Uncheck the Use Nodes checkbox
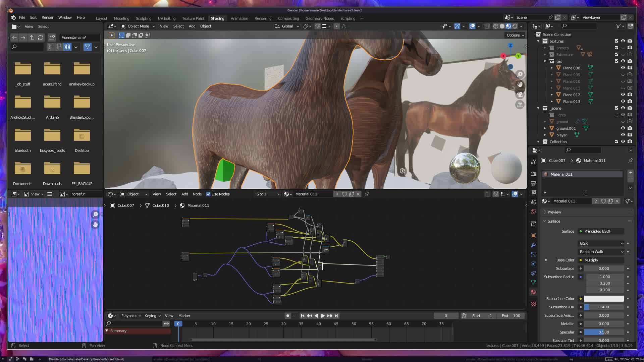Image resolution: width=644 pixels, height=362 pixels. point(208,194)
